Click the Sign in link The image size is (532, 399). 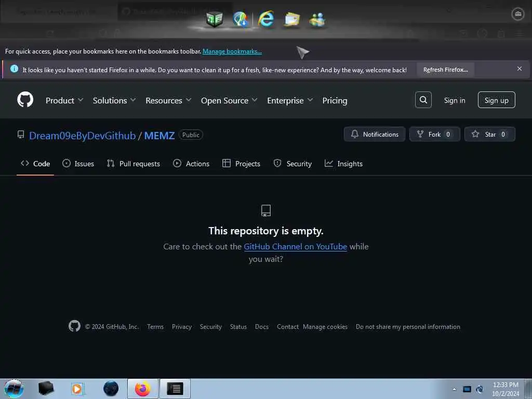tap(455, 100)
